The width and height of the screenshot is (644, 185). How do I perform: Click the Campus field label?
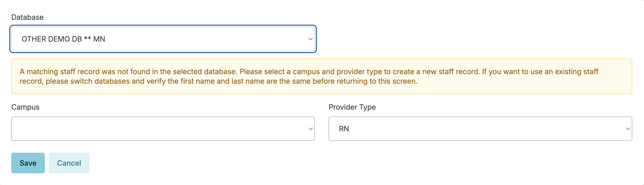click(x=25, y=107)
